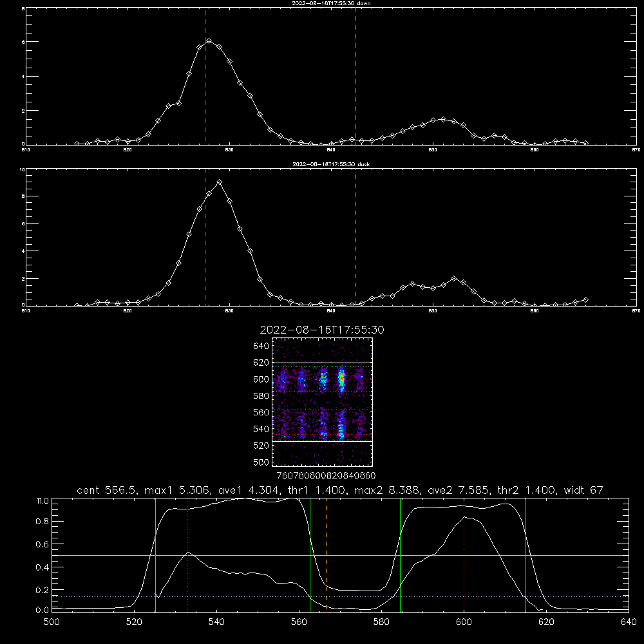Screen dimensions: 644x644
Task: Click spectral image y-axis label 520
Action: [x=261, y=446]
